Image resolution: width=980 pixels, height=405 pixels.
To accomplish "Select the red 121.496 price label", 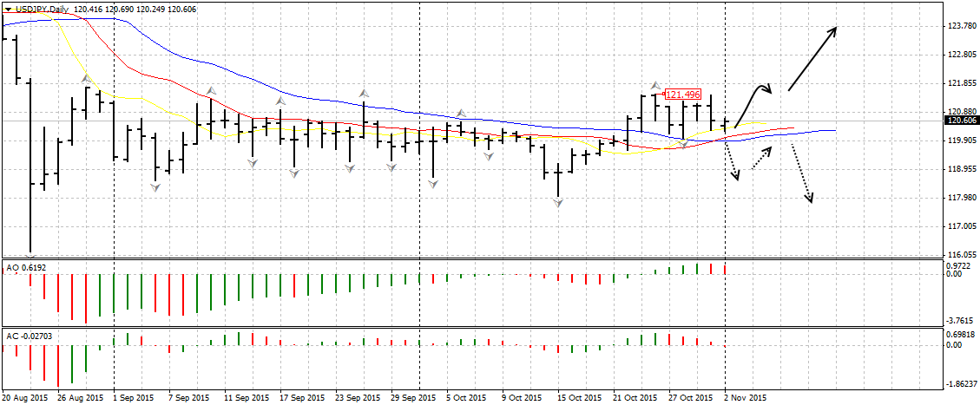I will (x=682, y=95).
